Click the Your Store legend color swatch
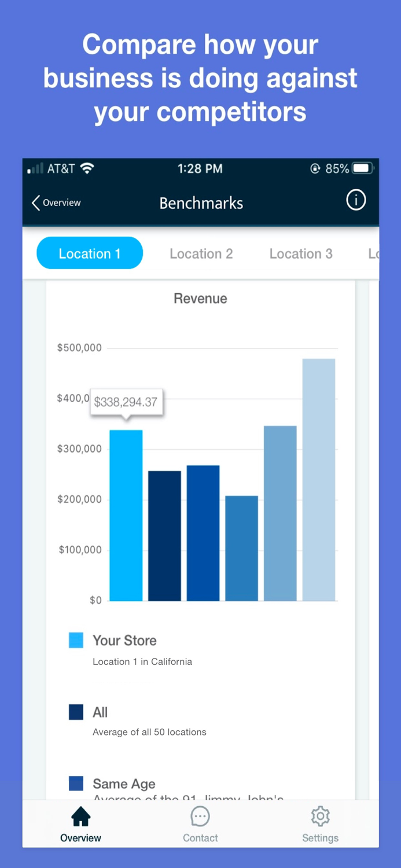401x868 pixels. click(x=76, y=640)
